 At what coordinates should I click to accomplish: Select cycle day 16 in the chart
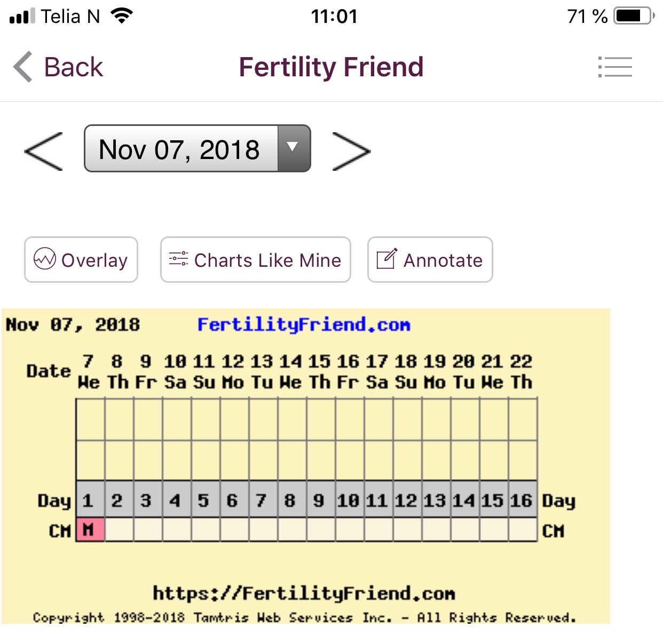tap(522, 500)
